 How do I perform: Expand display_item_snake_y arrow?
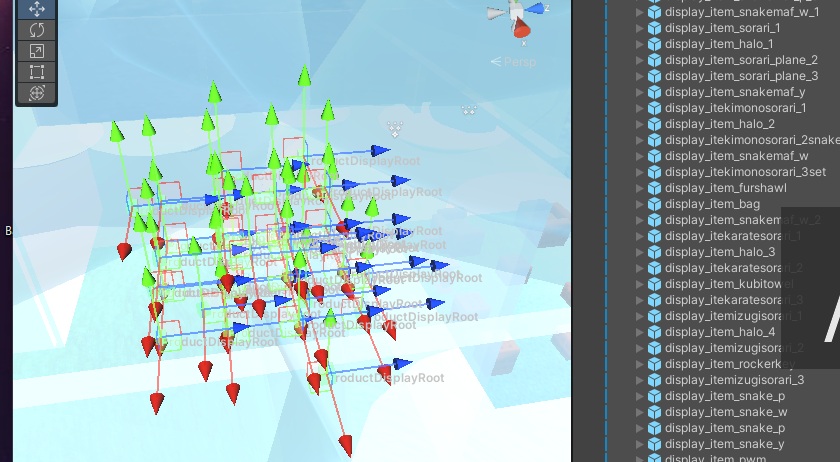point(640,444)
